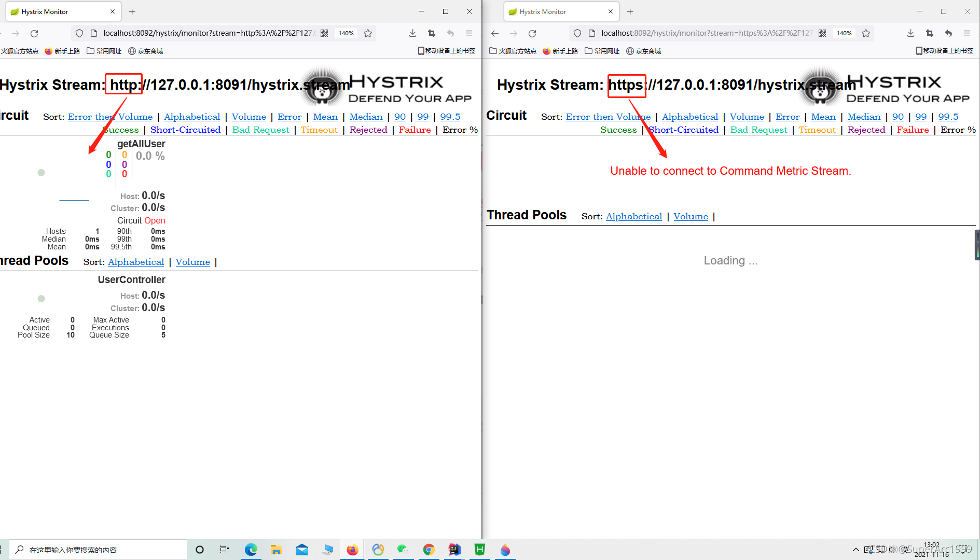Close Hystrix Monitor tab in right window
The image size is (980, 560).
[x=611, y=11]
